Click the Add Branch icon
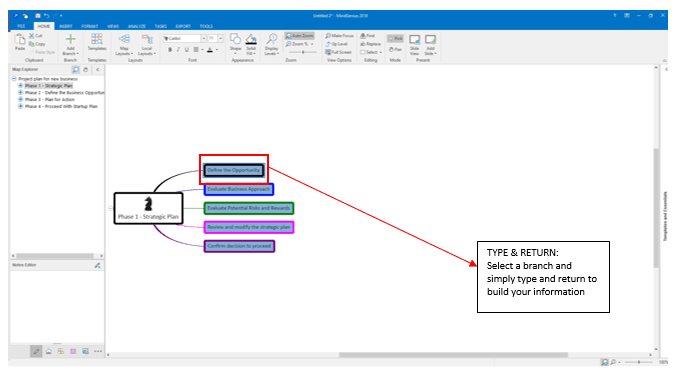 pyautogui.click(x=70, y=39)
